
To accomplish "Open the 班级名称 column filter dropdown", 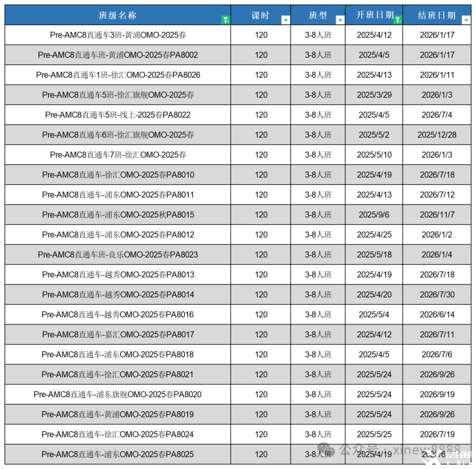I will click(226, 20).
